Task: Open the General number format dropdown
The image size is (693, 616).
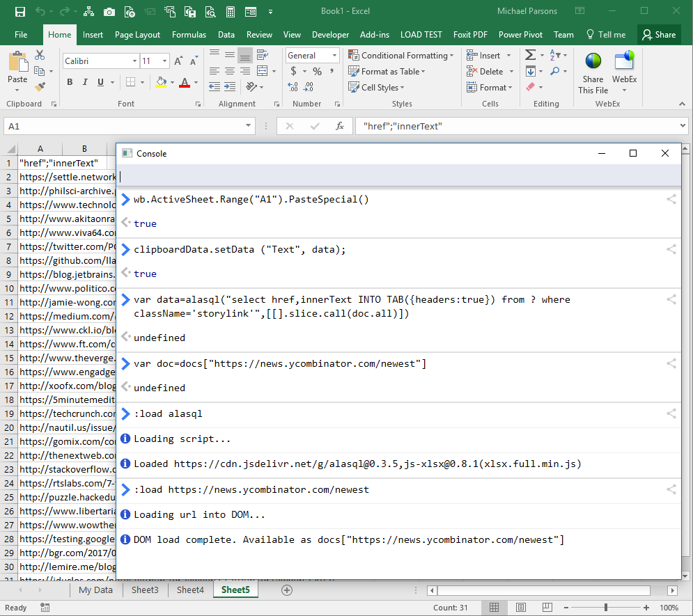Action: click(x=332, y=55)
